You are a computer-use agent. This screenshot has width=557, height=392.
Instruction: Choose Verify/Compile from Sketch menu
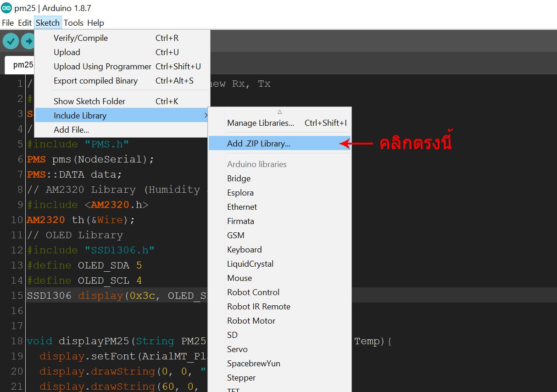(122, 38)
